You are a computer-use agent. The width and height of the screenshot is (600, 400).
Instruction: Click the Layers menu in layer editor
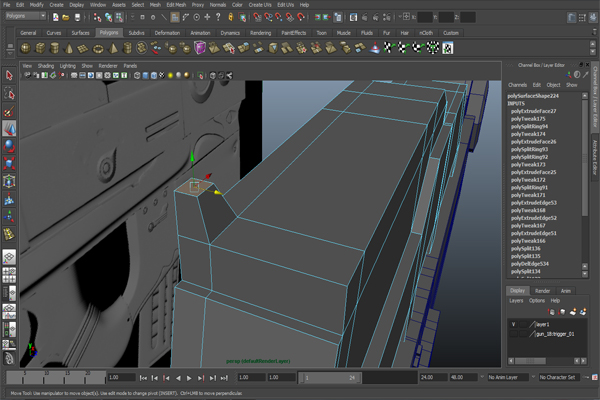(x=516, y=301)
